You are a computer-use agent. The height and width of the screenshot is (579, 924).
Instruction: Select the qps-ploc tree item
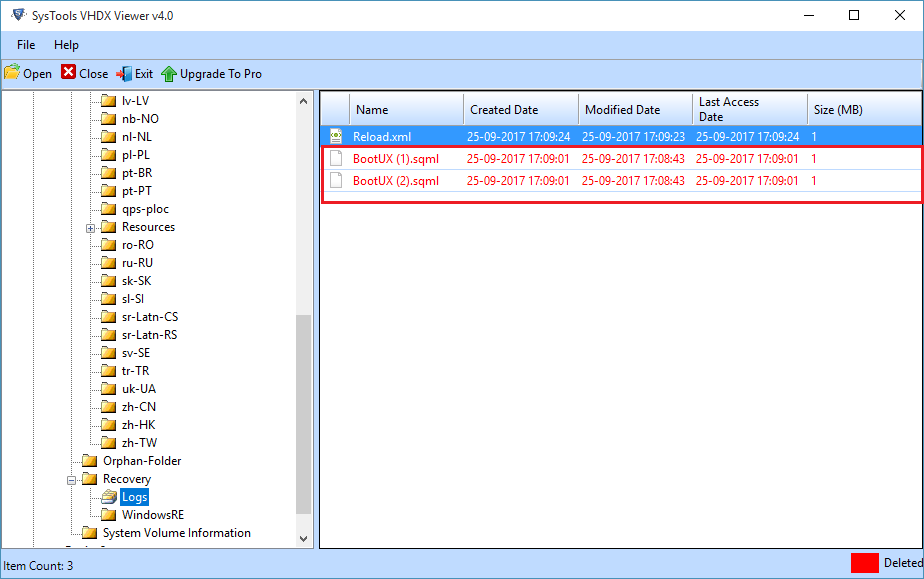pyautogui.click(x=146, y=209)
